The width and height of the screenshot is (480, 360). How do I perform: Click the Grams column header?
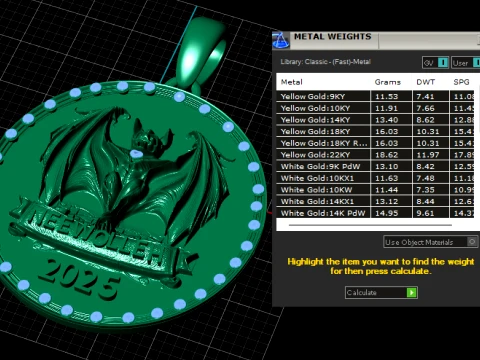point(387,82)
